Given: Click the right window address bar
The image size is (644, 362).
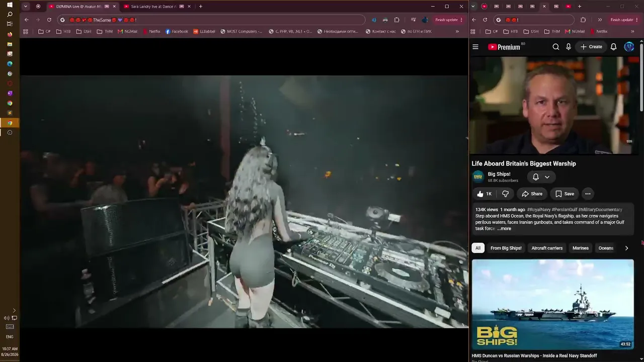Looking at the screenshot, I should click(533, 20).
